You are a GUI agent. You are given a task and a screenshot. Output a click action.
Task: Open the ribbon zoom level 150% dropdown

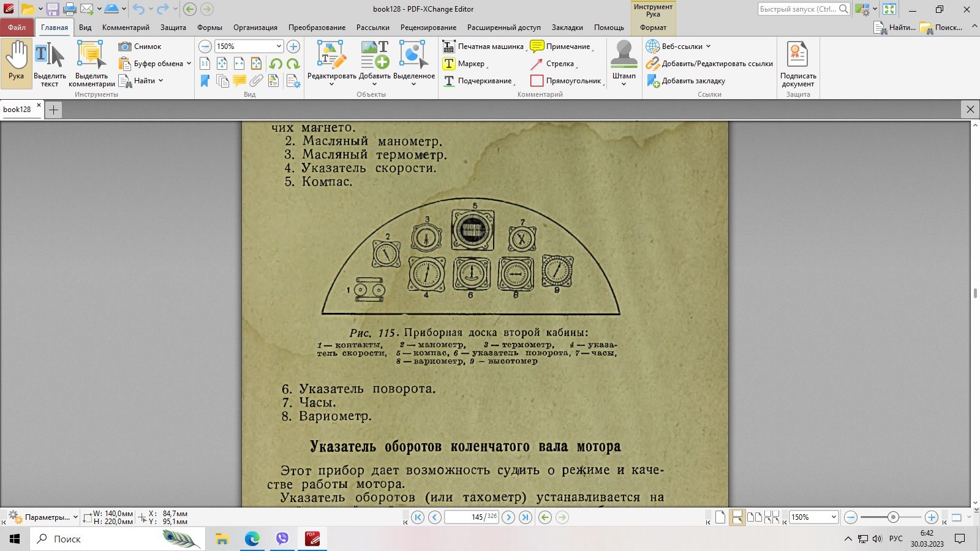click(279, 47)
